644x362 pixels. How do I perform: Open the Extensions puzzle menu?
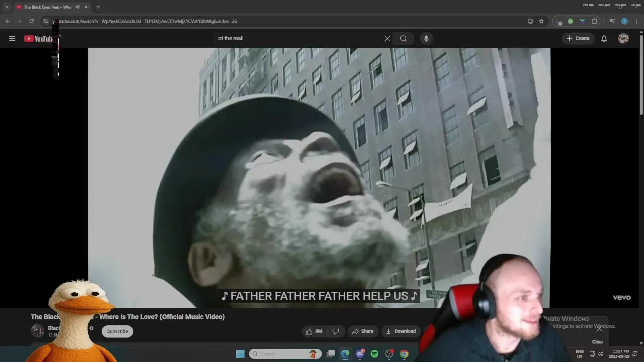pos(594,21)
